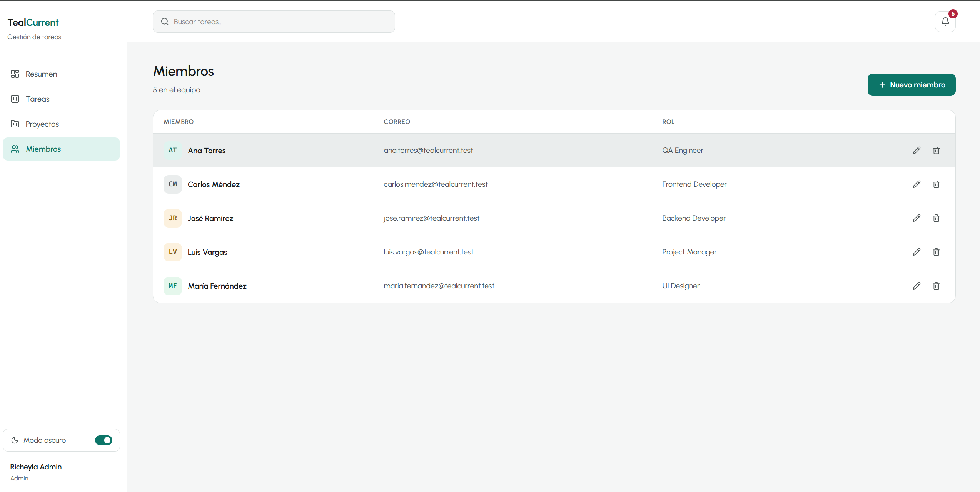The height and width of the screenshot is (492, 980).
Task: Click the QA Engineer role cell
Action: coord(683,151)
